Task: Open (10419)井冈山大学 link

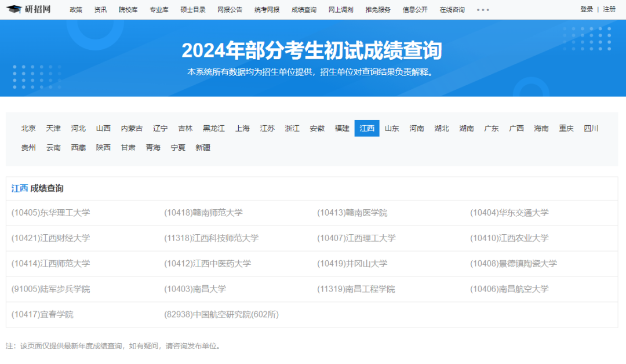Action: 352,264
